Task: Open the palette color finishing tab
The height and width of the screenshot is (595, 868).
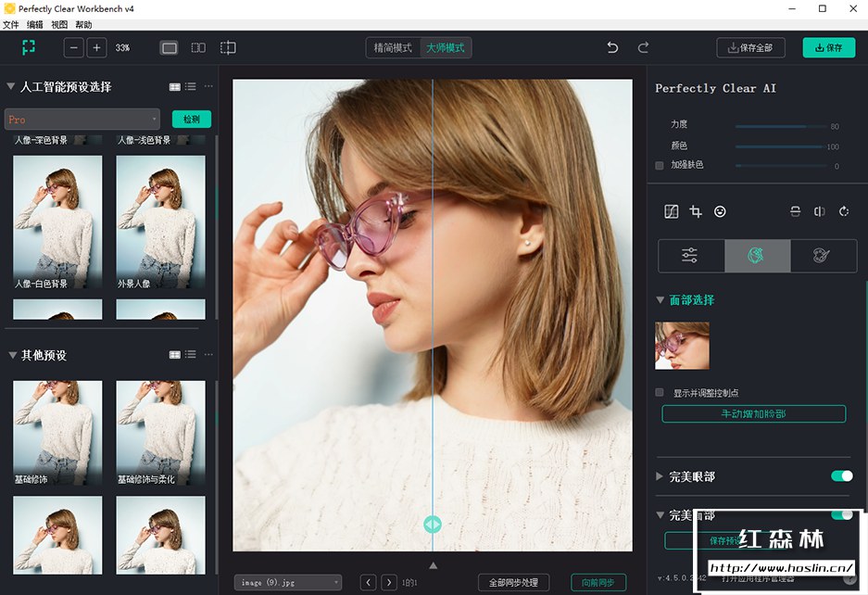Action: click(823, 256)
